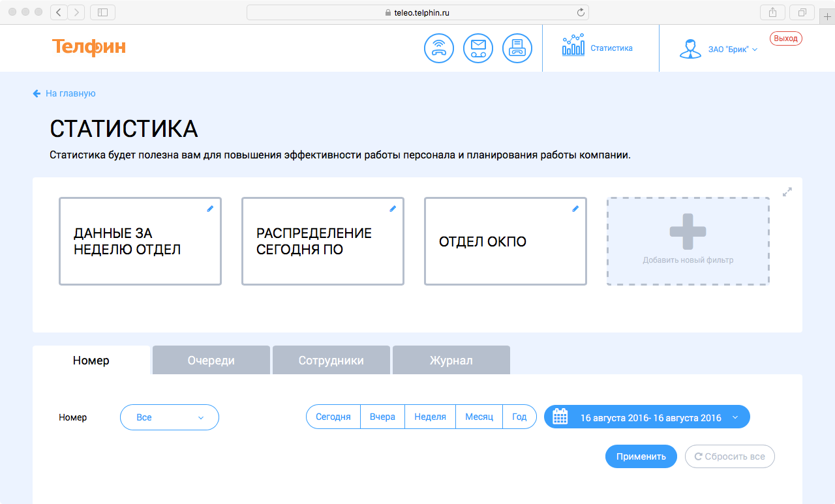Click the Safari address bar

point(417,12)
